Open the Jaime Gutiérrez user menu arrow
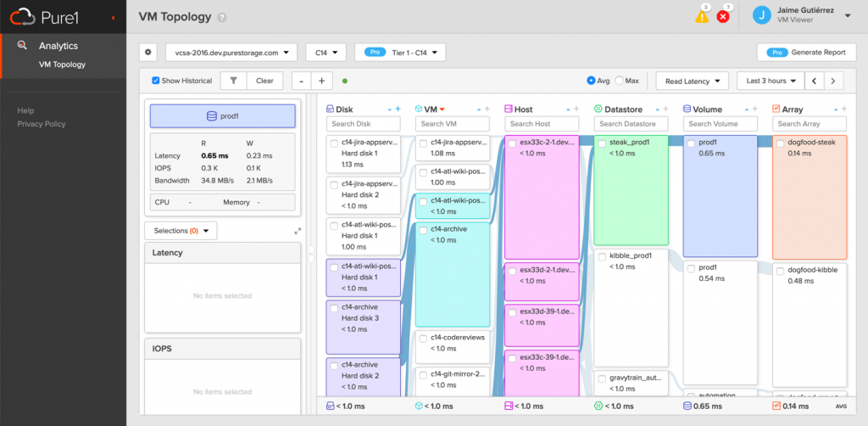This screenshot has height=426, width=868. coord(847,16)
